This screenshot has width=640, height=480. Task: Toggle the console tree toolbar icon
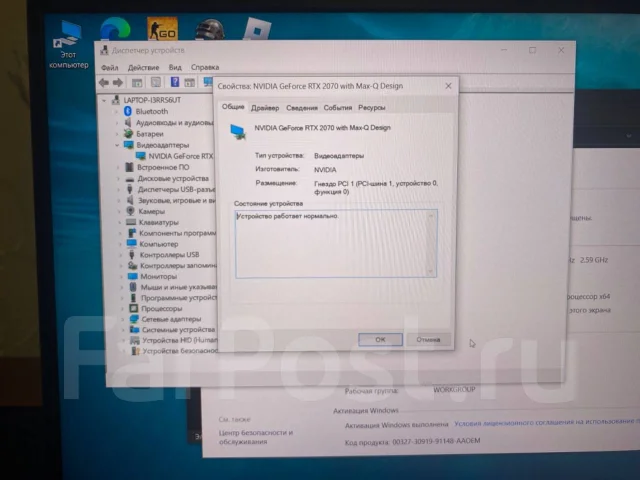pyautogui.click(x=137, y=83)
